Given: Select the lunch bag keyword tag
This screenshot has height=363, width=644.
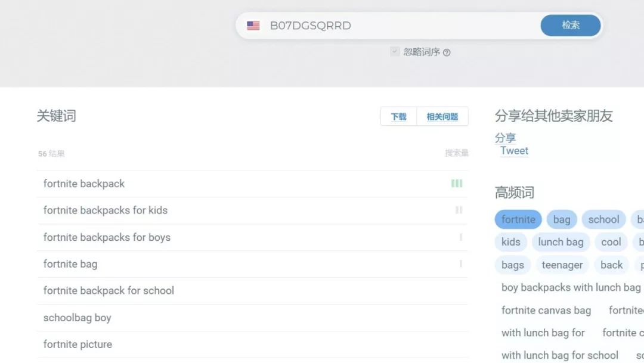Looking at the screenshot, I should coord(561,242).
